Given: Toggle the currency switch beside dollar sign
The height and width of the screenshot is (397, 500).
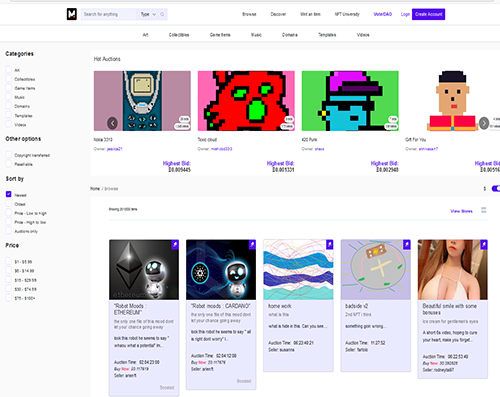Looking at the screenshot, I should pos(496,189).
